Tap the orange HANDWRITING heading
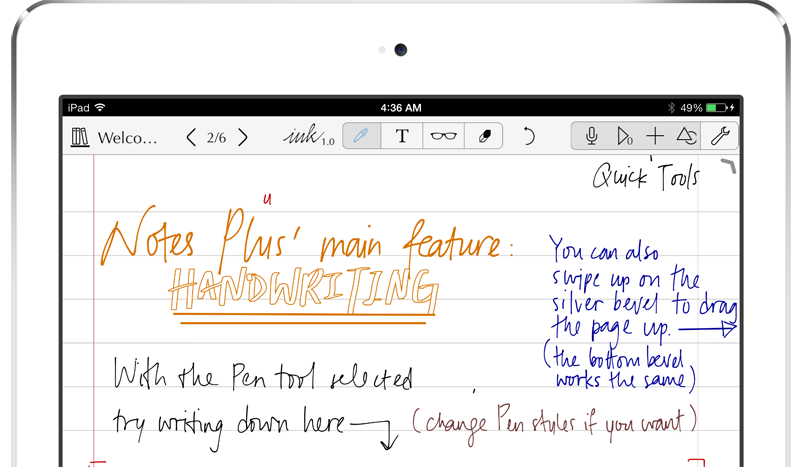 [304, 290]
